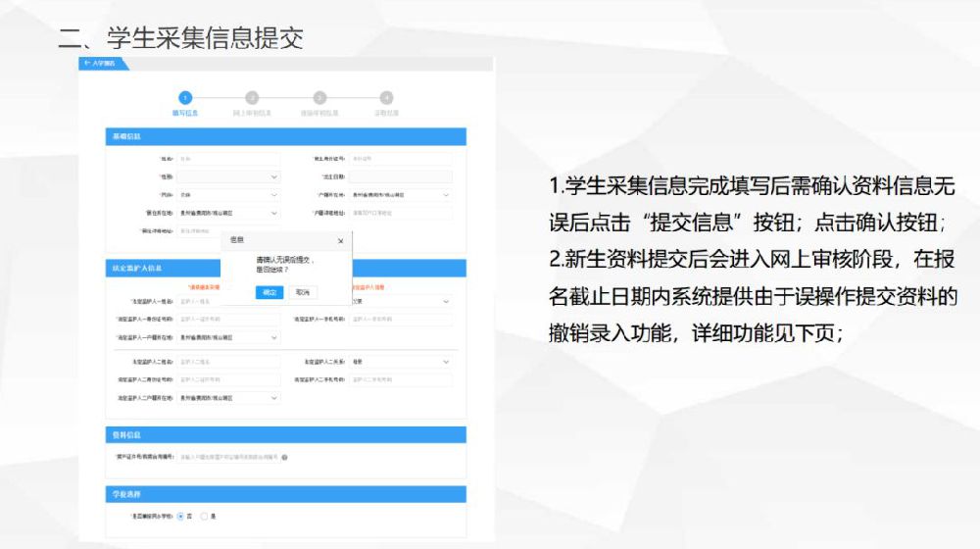Click step 1 circle 填写信息

(185, 97)
